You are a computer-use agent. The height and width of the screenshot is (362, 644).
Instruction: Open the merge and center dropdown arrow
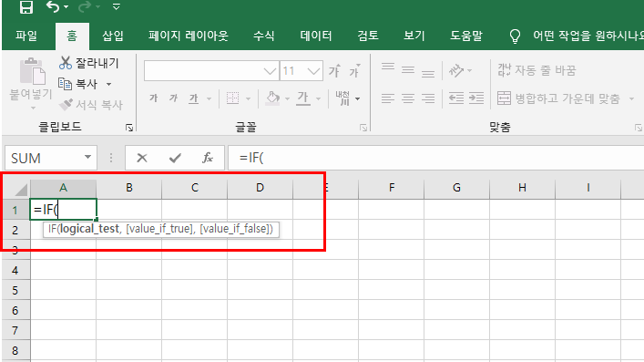pos(631,98)
